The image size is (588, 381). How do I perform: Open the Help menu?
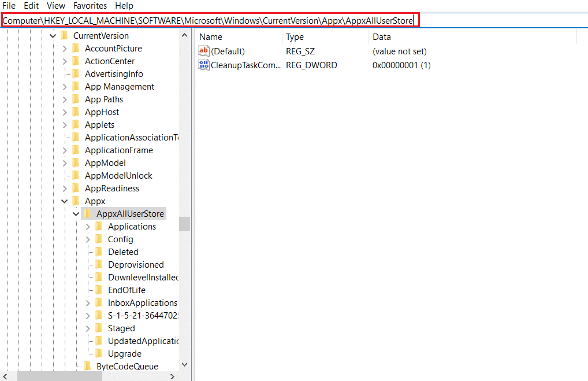(124, 6)
